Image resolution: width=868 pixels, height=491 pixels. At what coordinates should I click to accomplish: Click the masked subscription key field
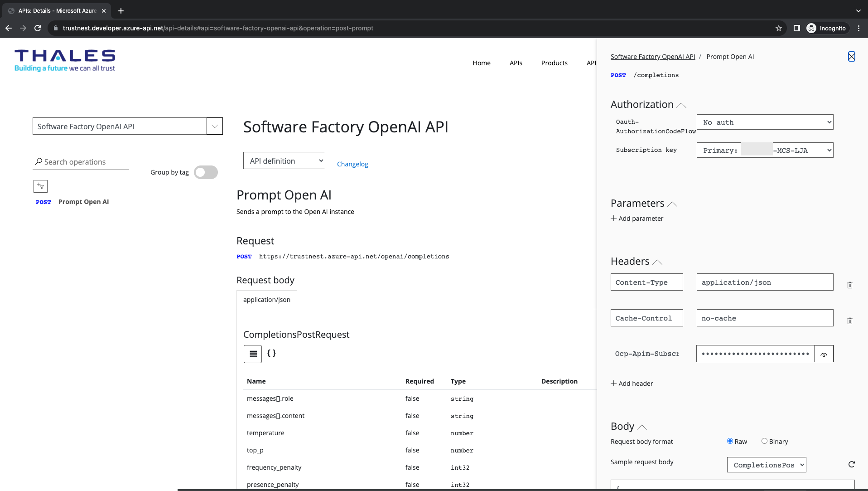756,354
